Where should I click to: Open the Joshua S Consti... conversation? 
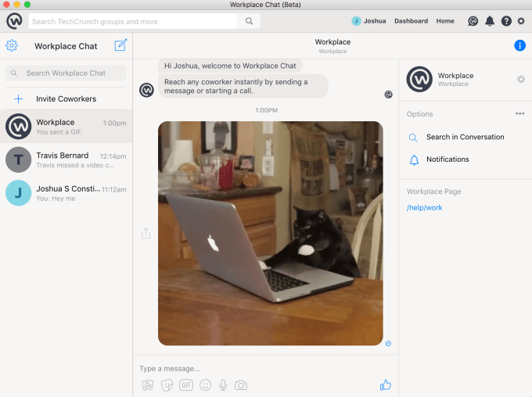click(66, 193)
